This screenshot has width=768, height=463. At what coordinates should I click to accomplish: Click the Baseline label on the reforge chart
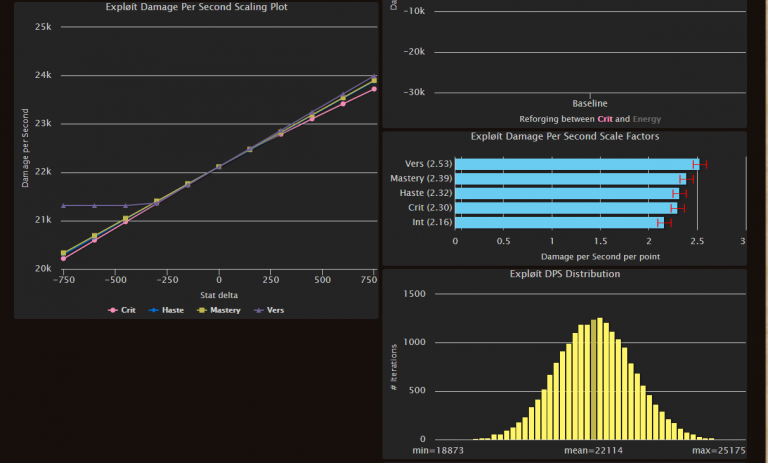click(x=590, y=103)
